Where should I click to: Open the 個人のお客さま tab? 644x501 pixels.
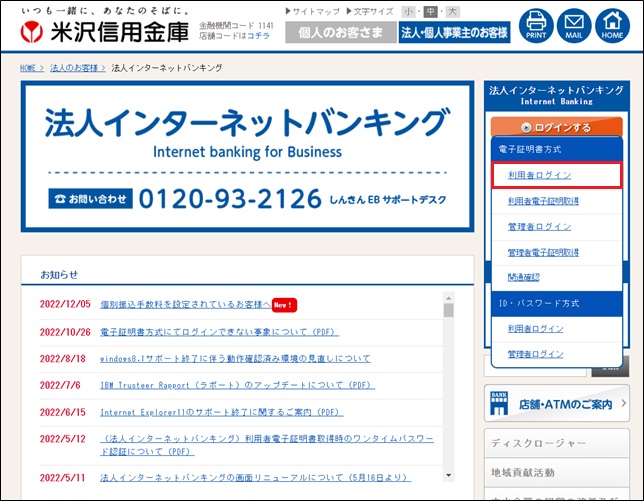[339, 33]
